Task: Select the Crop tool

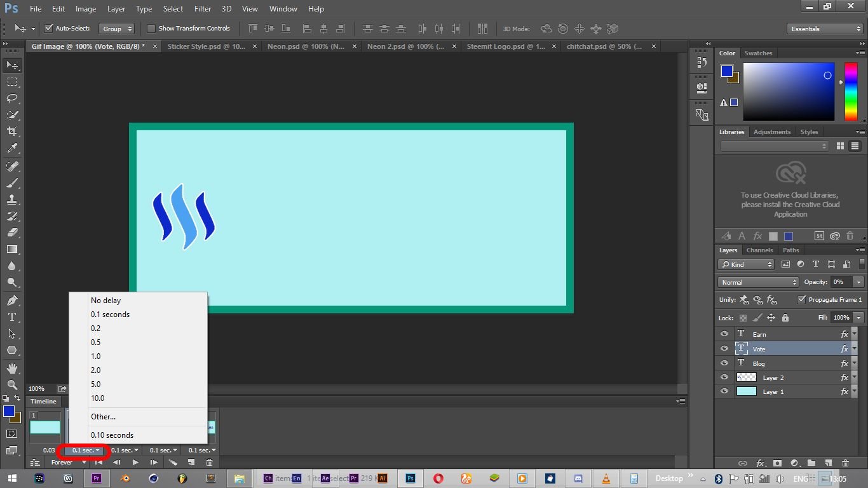Action: [x=11, y=132]
